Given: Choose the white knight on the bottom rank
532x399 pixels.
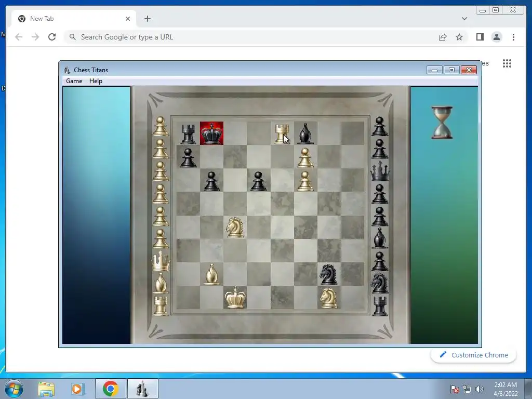Looking at the screenshot, I should (328, 298).
